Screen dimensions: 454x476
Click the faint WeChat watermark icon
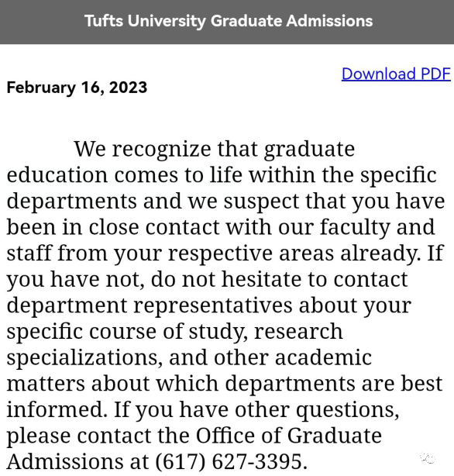tap(428, 458)
